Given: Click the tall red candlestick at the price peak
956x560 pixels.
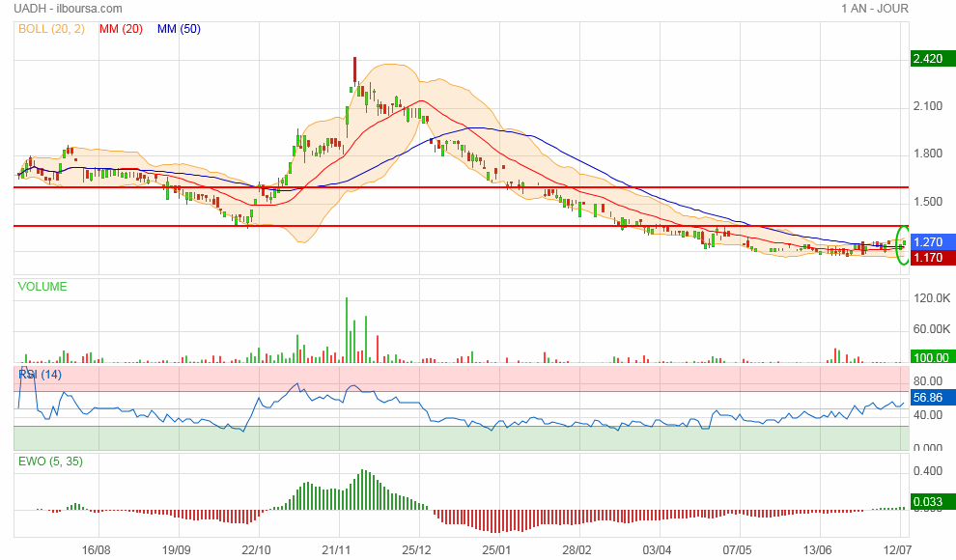Looking at the screenshot, I should pyautogui.click(x=354, y=70).
